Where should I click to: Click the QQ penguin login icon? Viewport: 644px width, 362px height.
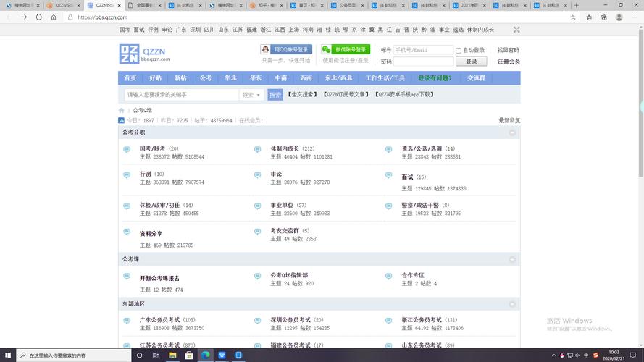pos(265,49)
